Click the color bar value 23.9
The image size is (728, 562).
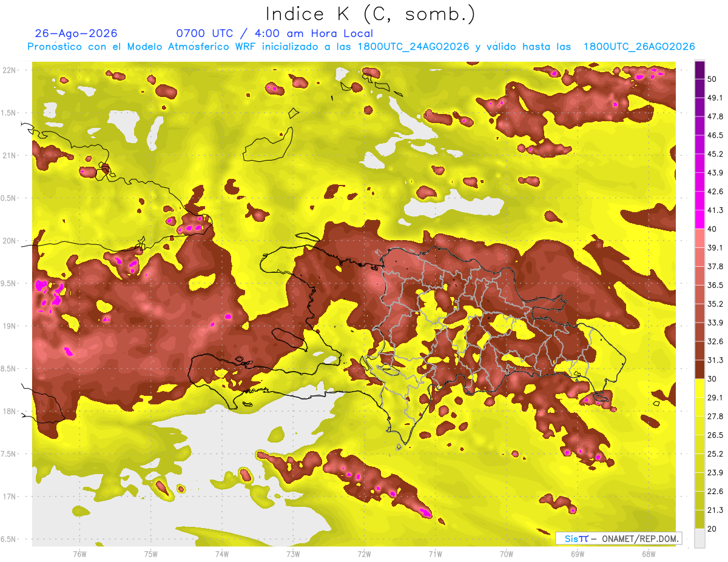(715, 472)
